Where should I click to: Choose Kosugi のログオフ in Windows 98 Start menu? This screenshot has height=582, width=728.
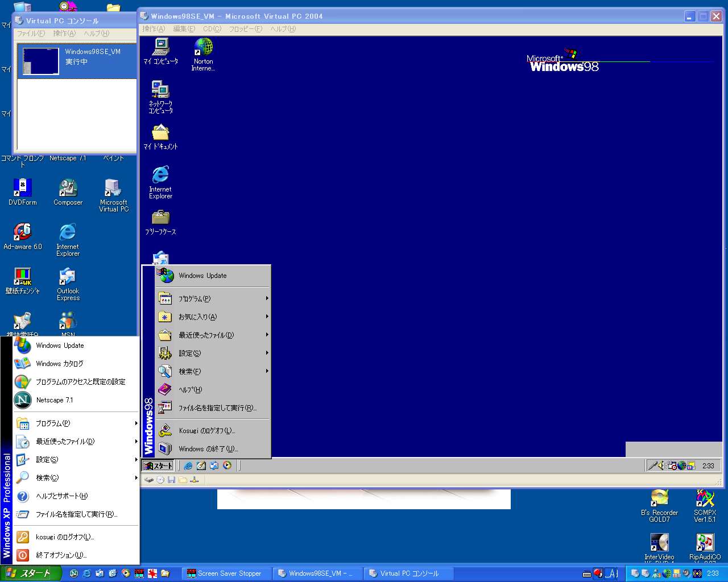[213, 431]
